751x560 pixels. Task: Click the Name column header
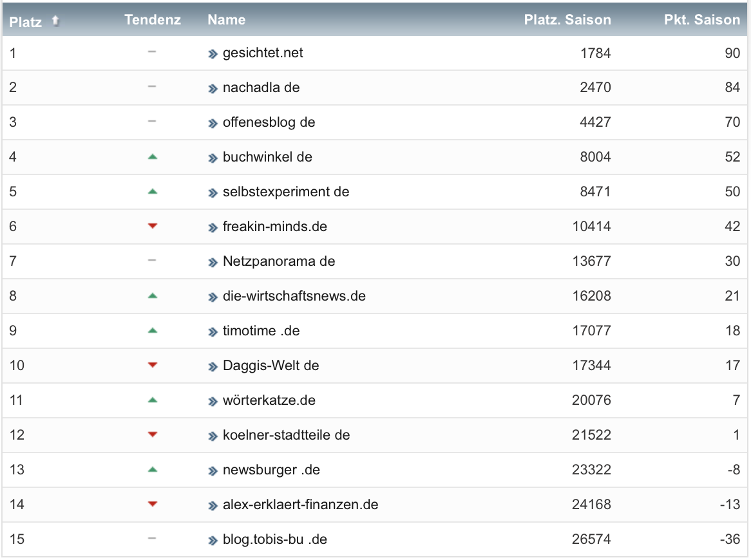227,19
